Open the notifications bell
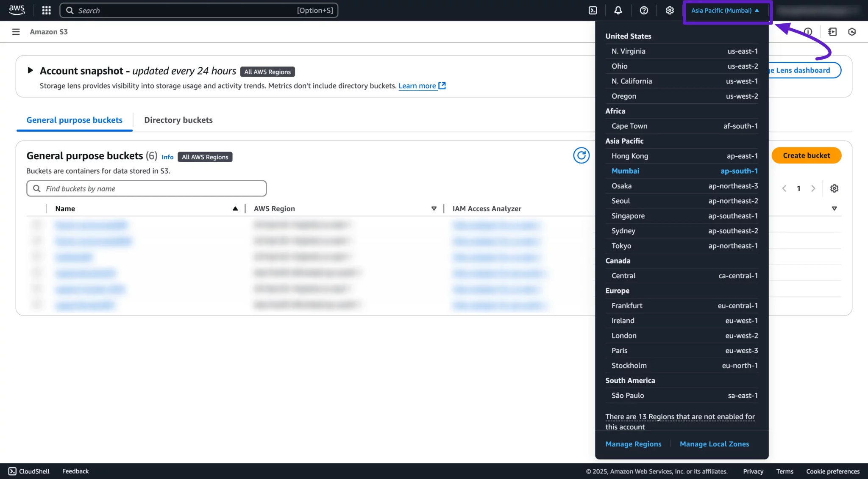Image resolution: width=868 pixels, height=479 pixels. pos(618,11)
